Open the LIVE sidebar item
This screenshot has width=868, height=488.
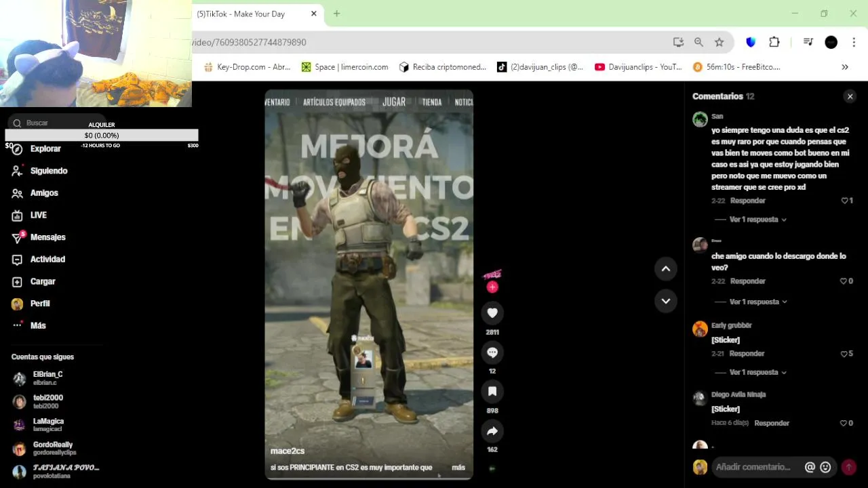[29, 215]
